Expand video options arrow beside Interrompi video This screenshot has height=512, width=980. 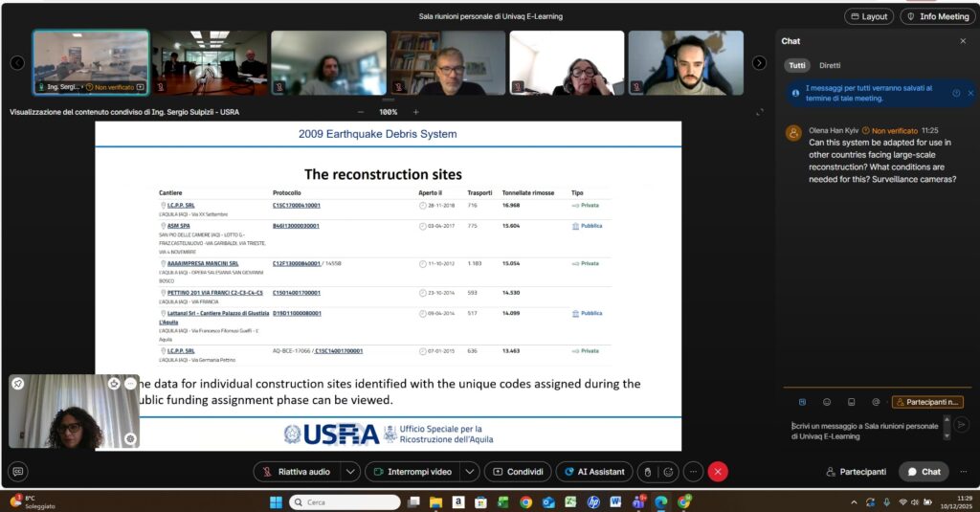[x=469, y=472]
